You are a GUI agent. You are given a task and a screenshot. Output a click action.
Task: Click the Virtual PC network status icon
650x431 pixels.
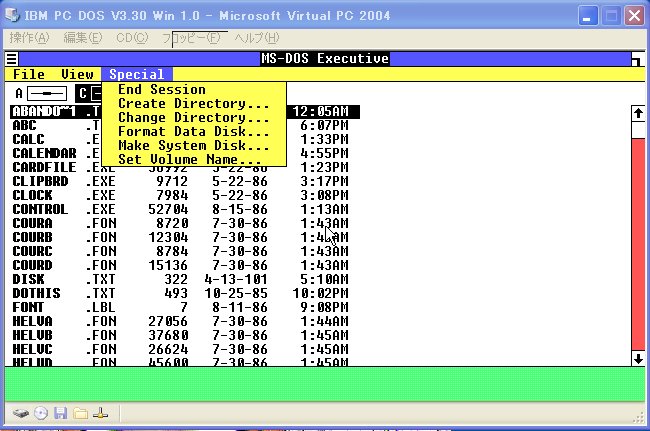click(100, 413)
